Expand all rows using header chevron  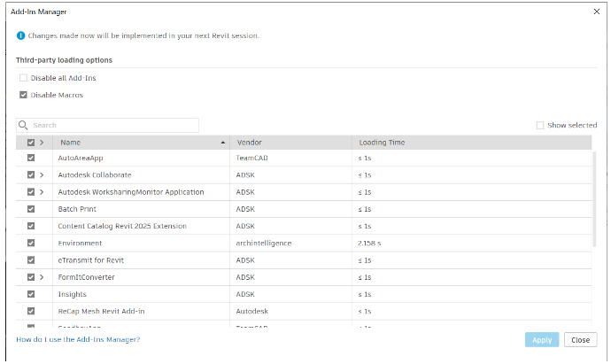(42, 143)
